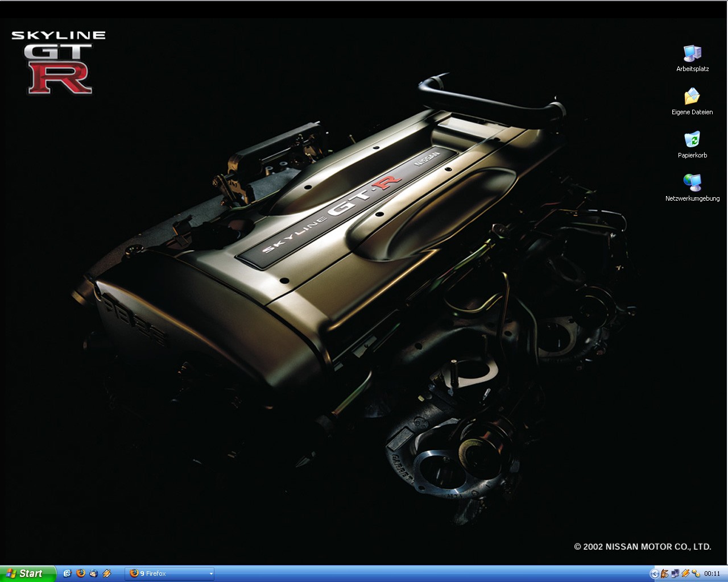Open the Windows Start menu
728x582 pixels.
pyautogui.click(x=28, y=573)
